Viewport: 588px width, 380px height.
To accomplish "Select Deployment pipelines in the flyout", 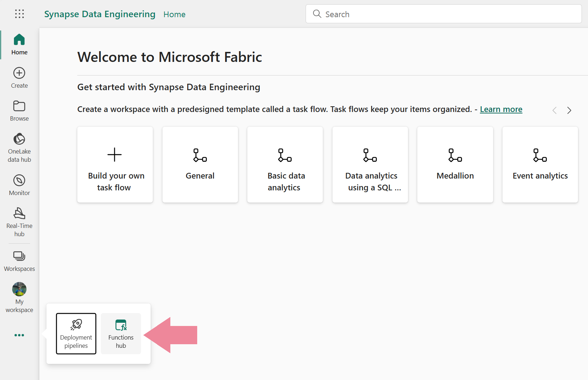I will click(x=76, y=334).
